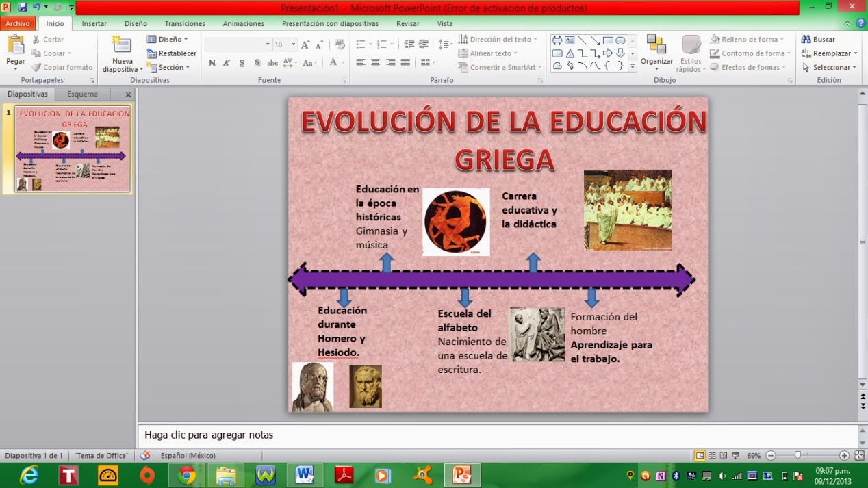
Task: Undo the last action in Quick Access toolbar
Action: point(38,7)
